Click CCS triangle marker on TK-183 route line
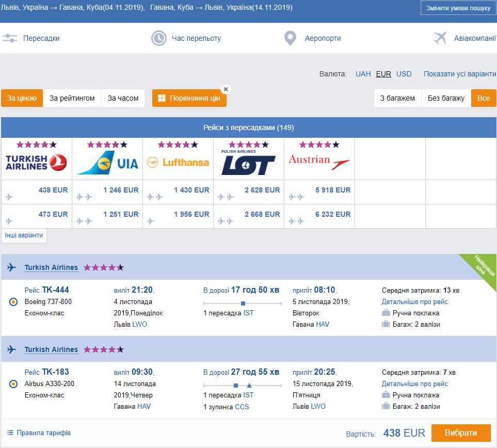This screenshot has height=448, width=497. (249, 386)
